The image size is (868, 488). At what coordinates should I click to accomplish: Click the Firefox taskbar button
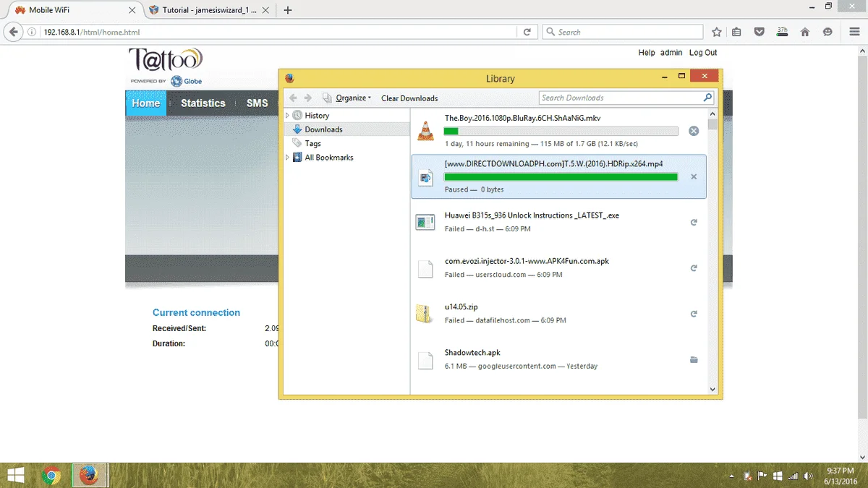click(x=90, y=475)
